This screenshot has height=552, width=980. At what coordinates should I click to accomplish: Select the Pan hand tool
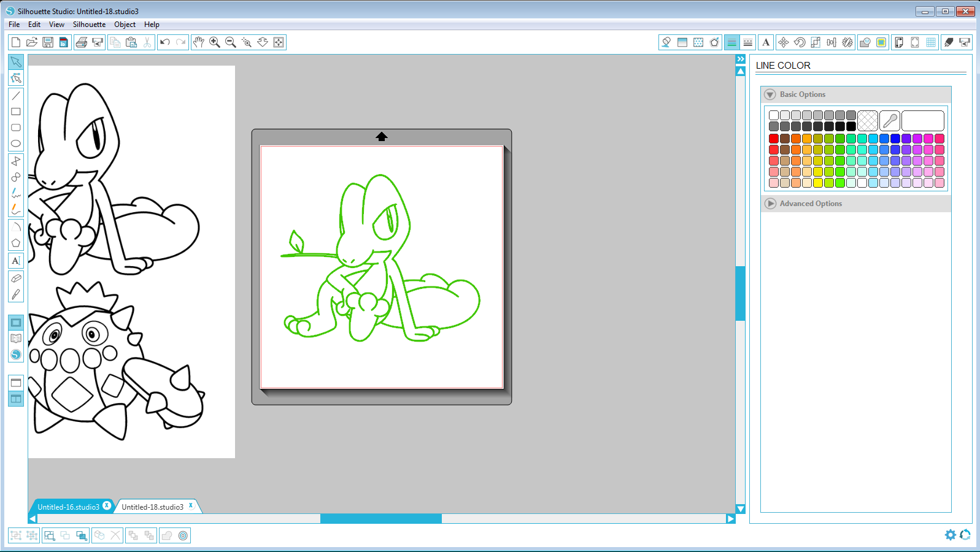pyautogui.click(x=199, y=42)
